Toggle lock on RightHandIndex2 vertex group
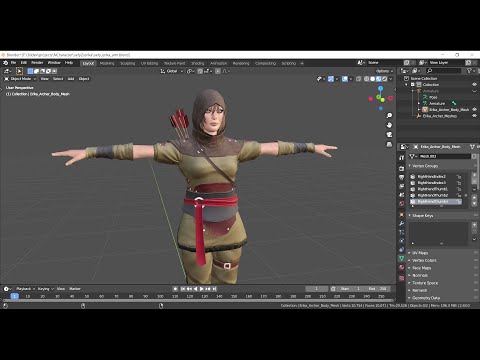Image resolution: width=480 pixels, height=360 pixels. click(459, 177)
